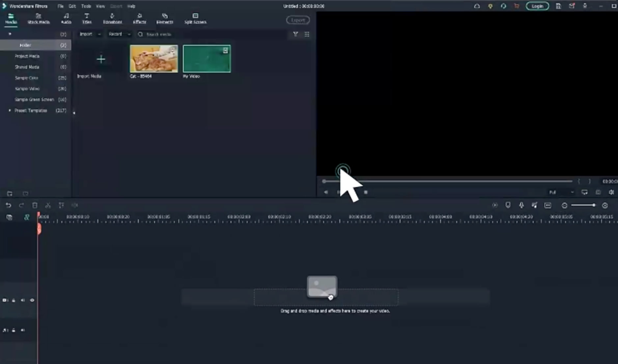Open the Stock Media tab

click(x=39, y=18)
